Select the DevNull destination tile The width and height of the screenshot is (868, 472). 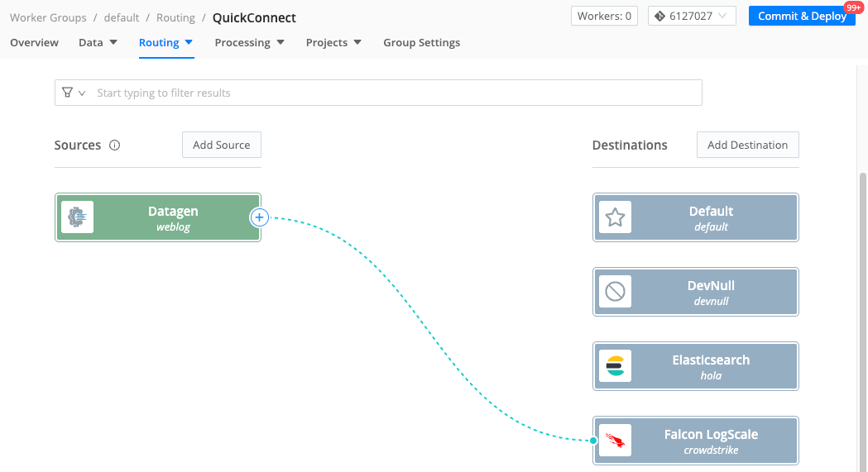pyautogui.click(x=696, y=292)
